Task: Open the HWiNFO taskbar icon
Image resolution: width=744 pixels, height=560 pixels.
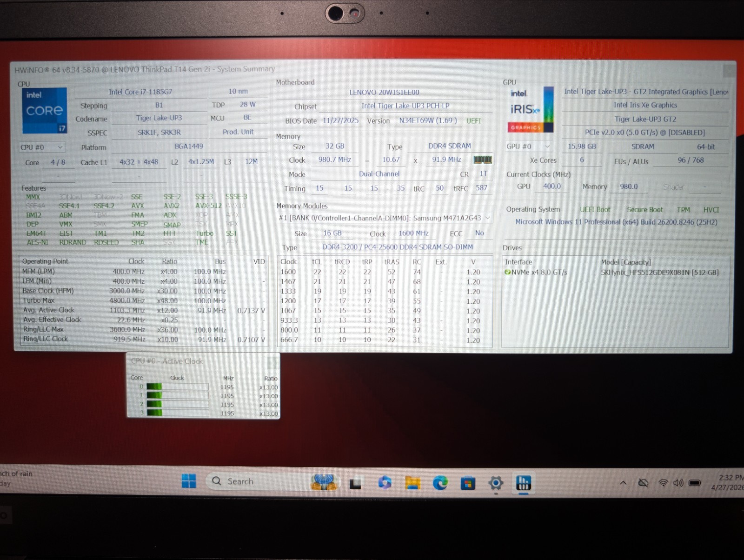Action: click(523, 483)
